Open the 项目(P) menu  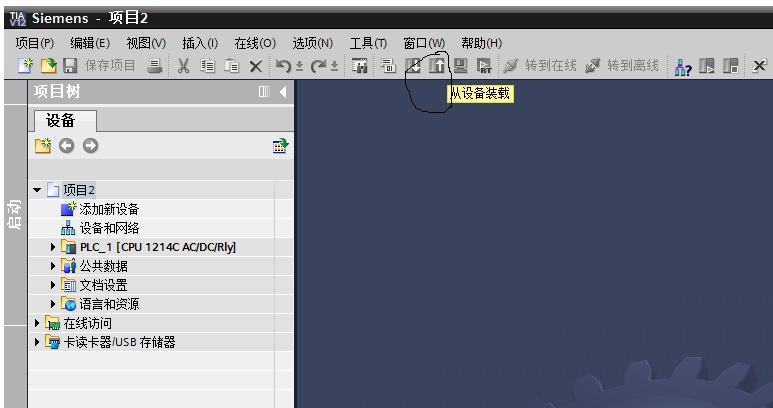point(35,43)
